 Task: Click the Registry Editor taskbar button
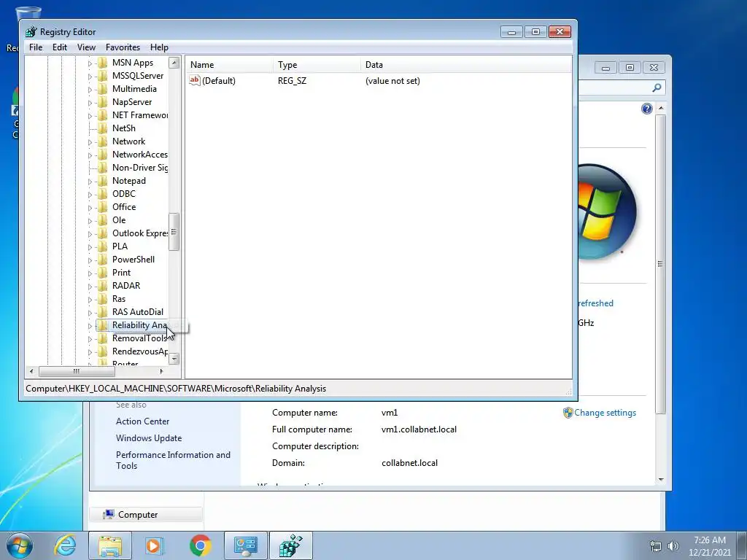[x=291, y=545]
